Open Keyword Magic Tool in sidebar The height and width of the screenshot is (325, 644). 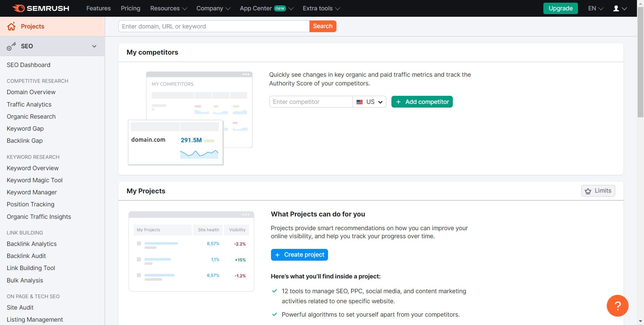(35, 180)
